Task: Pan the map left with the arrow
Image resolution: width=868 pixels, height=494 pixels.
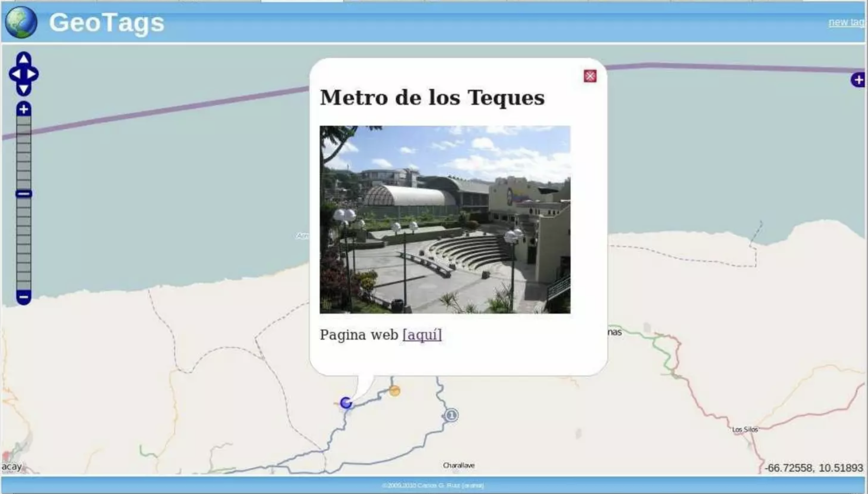Action: (15, 74)
